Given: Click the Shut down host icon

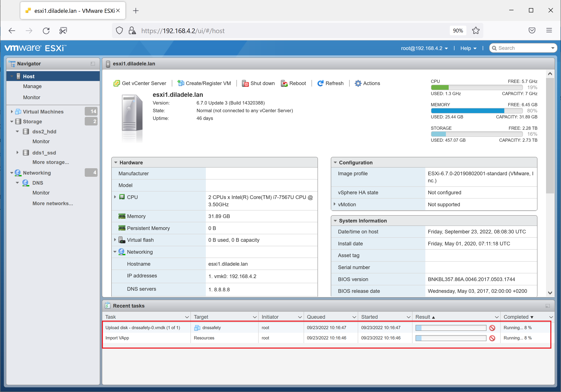Looking at the screenshot, I should pos(245,84).
